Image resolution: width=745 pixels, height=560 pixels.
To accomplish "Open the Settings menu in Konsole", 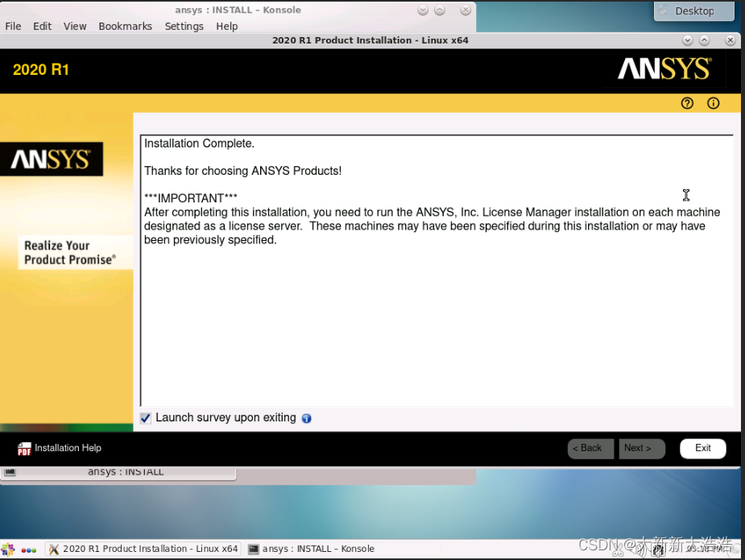I will (184, 26).
